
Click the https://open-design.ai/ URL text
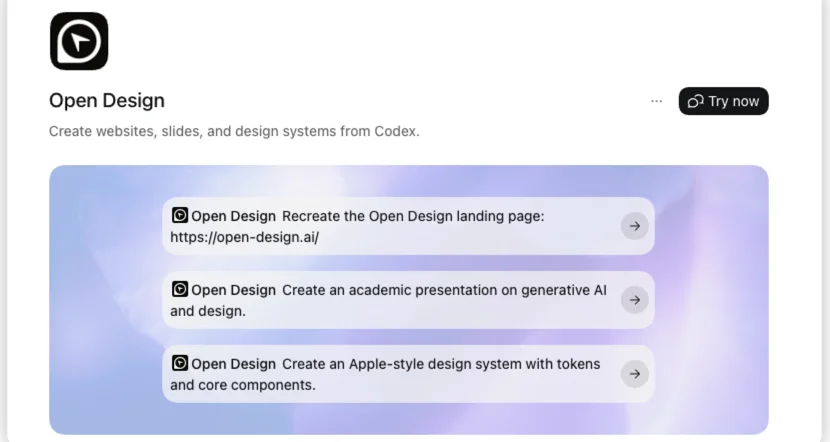pos(245,237)
